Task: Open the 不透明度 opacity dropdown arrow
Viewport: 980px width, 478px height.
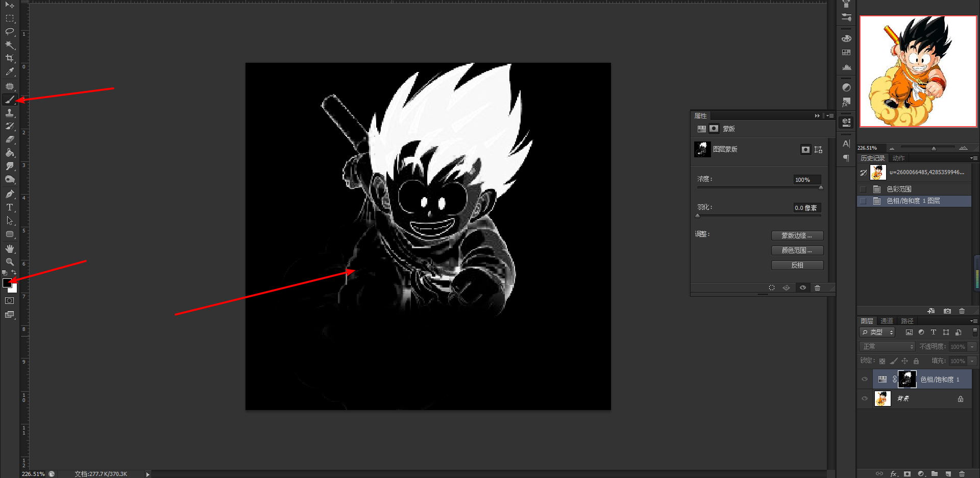Action: tap(972, 347)
